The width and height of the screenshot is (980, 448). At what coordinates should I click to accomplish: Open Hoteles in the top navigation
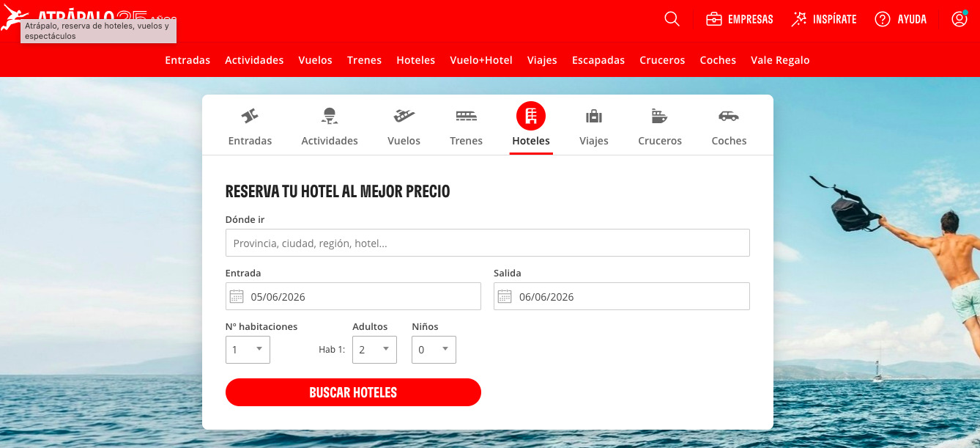point(416,60)
